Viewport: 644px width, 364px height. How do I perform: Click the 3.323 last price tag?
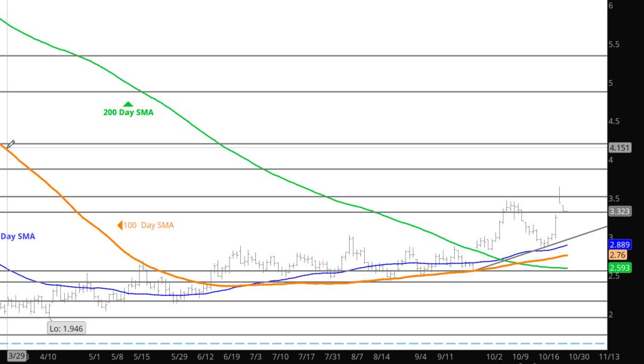[x=619, y=212]
